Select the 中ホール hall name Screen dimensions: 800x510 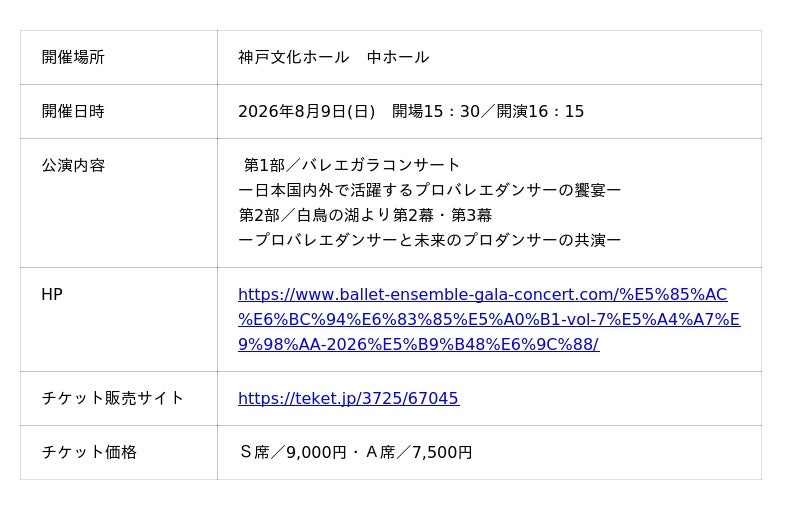point(398,58)
